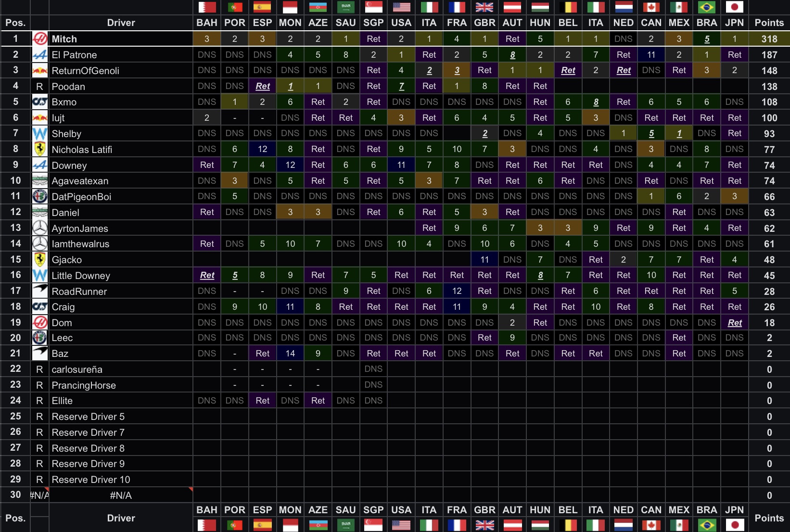
Task: Click the MON header in the top row
Action: [x=290, y=23]
